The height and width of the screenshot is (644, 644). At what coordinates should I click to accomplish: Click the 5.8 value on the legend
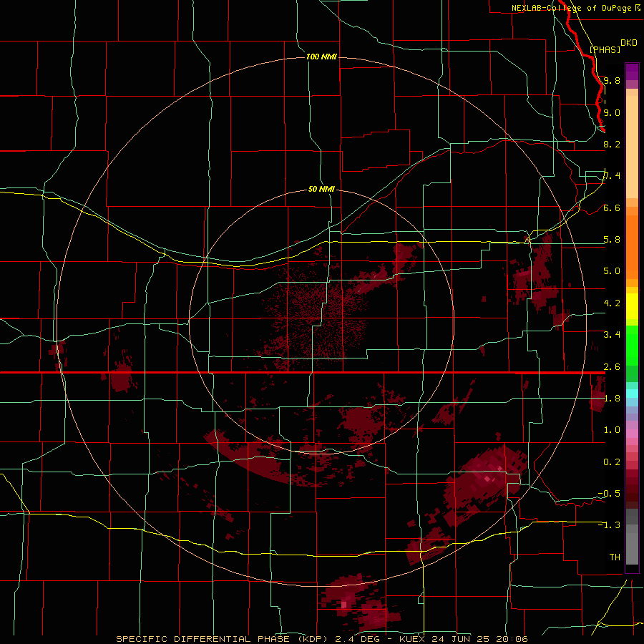[612, 240]
